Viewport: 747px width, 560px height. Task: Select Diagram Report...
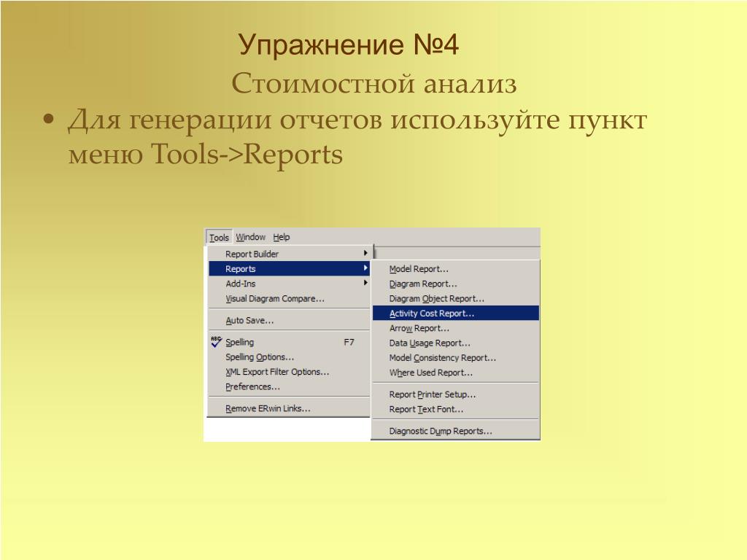(456, 284)
